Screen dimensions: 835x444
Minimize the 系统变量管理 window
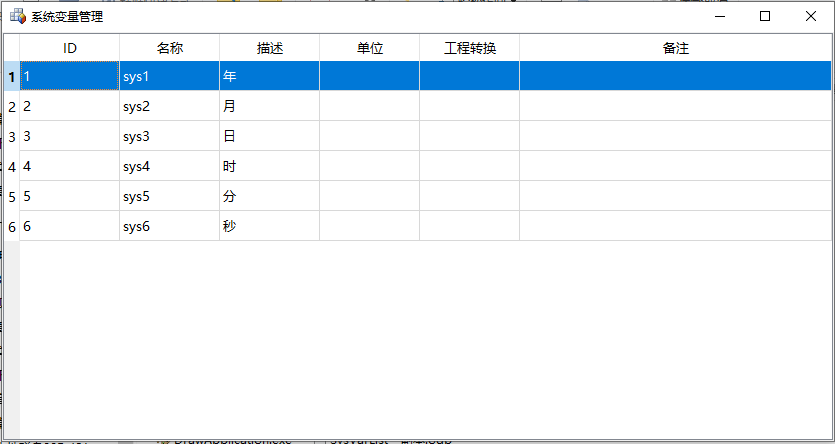coord(720,17)
